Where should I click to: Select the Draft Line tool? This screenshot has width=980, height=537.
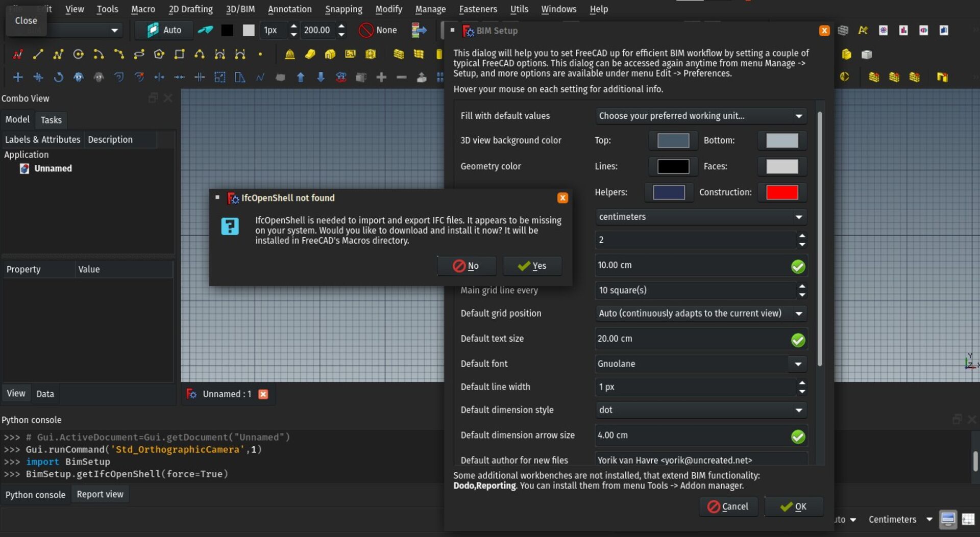[38, 54]
